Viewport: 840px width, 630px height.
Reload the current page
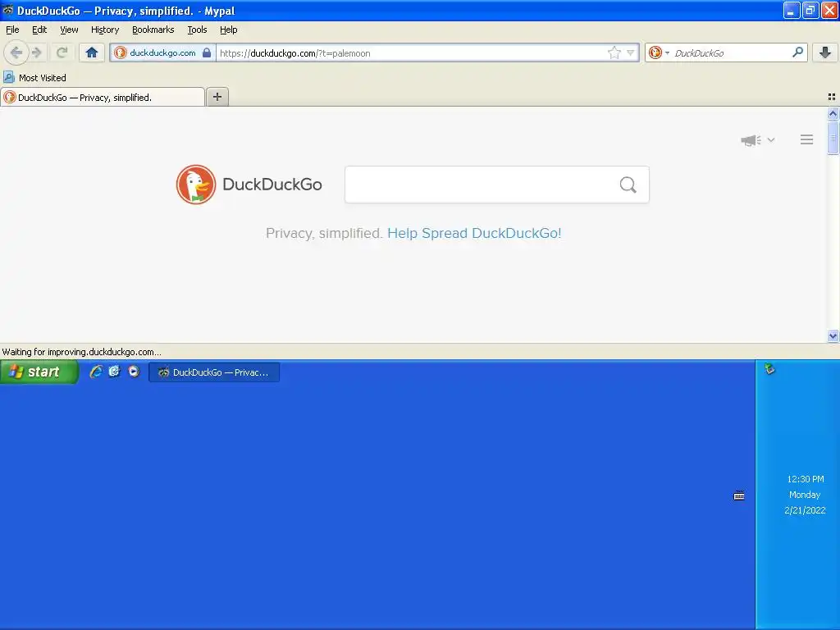click(62, 52)
